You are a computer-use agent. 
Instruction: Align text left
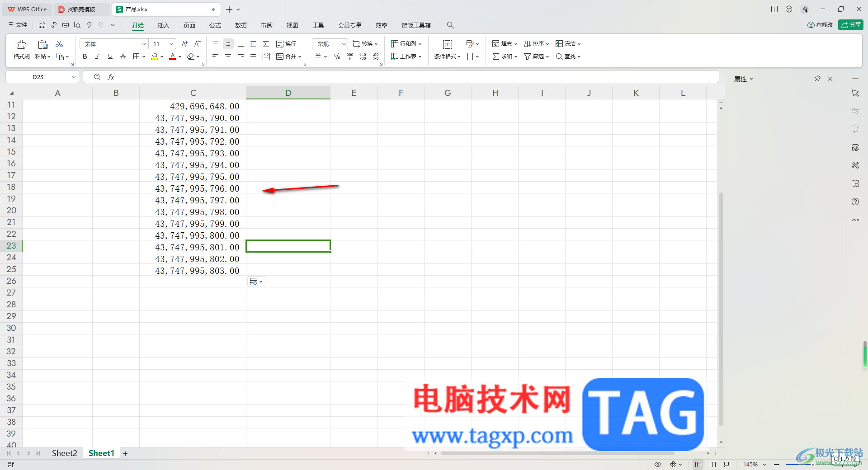(216, 56)
